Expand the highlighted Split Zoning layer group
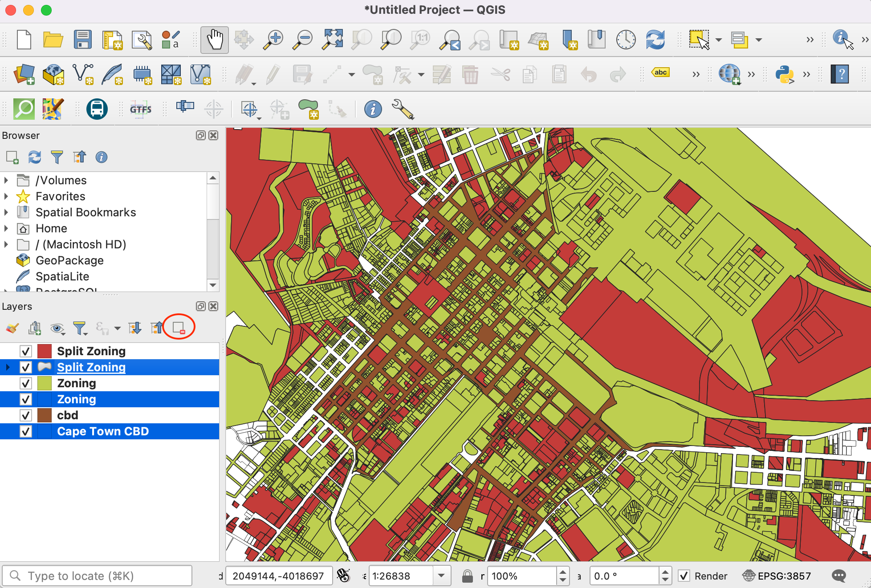Viewport: 871px width, 588px height. [x=8, y=367]
